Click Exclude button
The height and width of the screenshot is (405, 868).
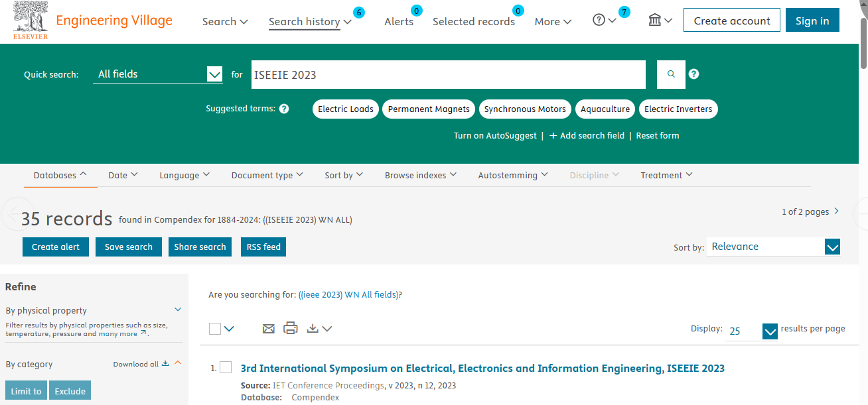[x=70, y=390]
